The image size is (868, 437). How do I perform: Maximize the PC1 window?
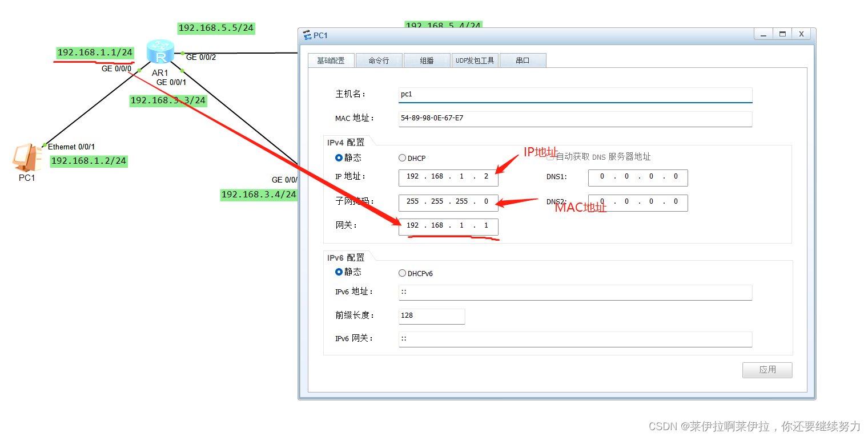(x=782, y=34)
